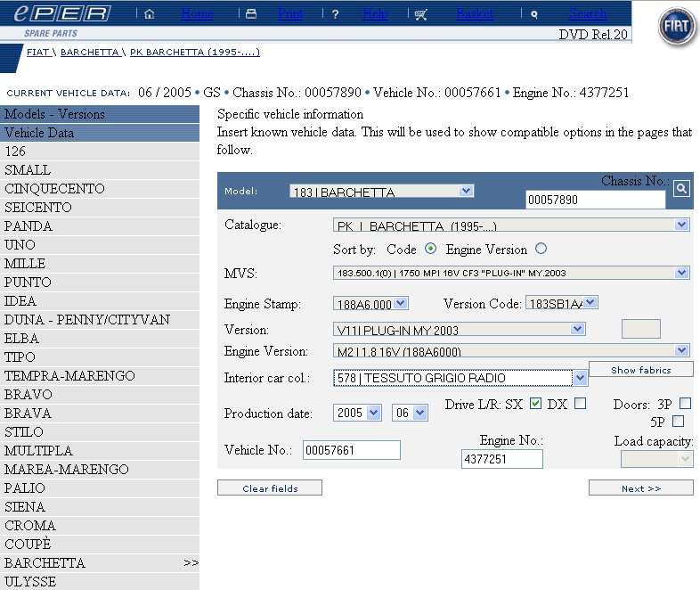Select UNO in model list
The width and height of the screenshot is (700, 590).
100,245
